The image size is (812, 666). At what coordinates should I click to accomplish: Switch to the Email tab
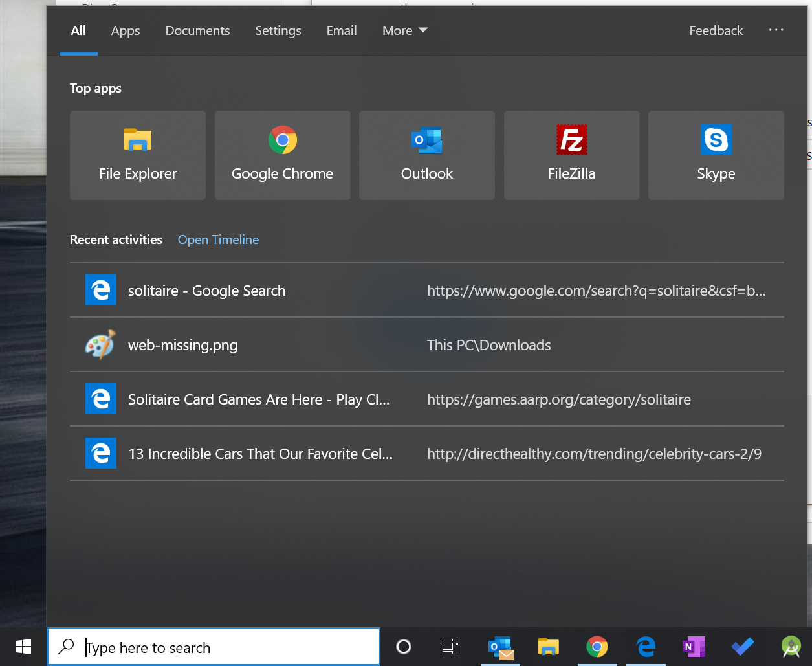click(x=342, y=30)
